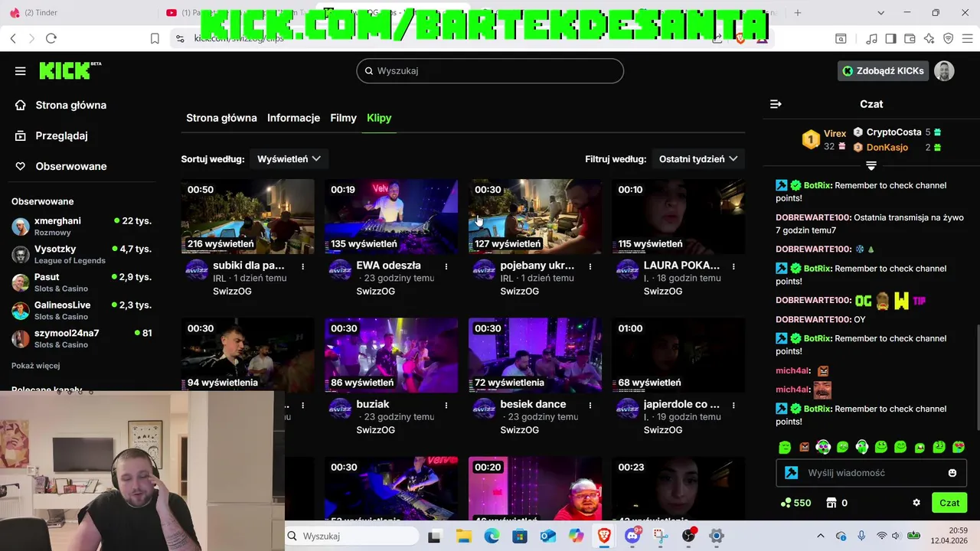
Task: Insert the angry brown emote
Action: point(804,447)
